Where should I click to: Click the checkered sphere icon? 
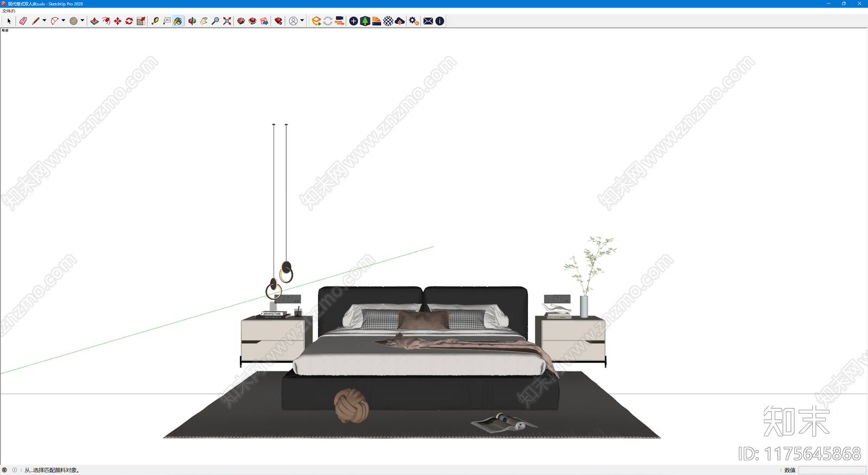[x=388, y=21]
